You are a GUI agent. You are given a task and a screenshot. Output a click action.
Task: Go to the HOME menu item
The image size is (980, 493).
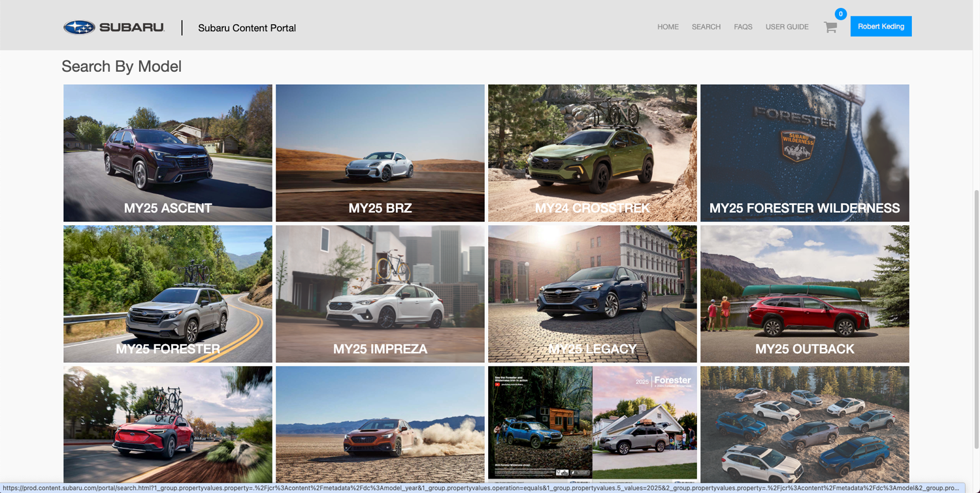click(668, 27)
